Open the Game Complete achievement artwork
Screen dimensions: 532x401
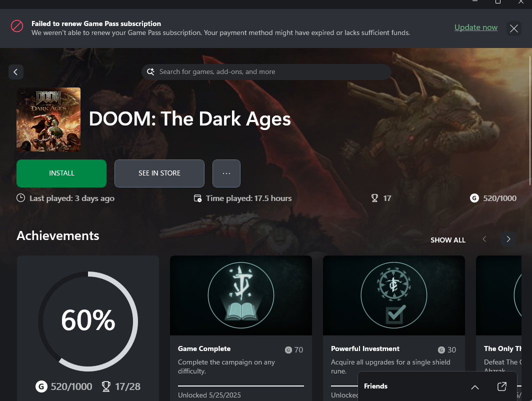(241, 295)
